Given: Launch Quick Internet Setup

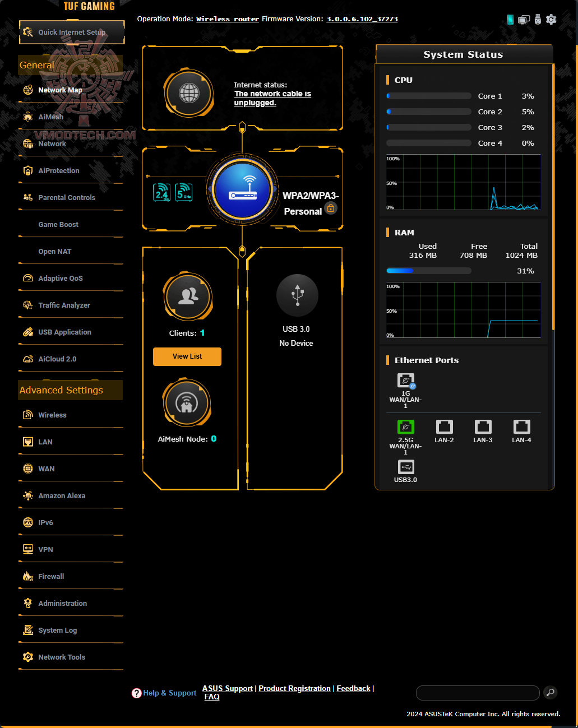Looking at the screenshot, I should [72, 32].
